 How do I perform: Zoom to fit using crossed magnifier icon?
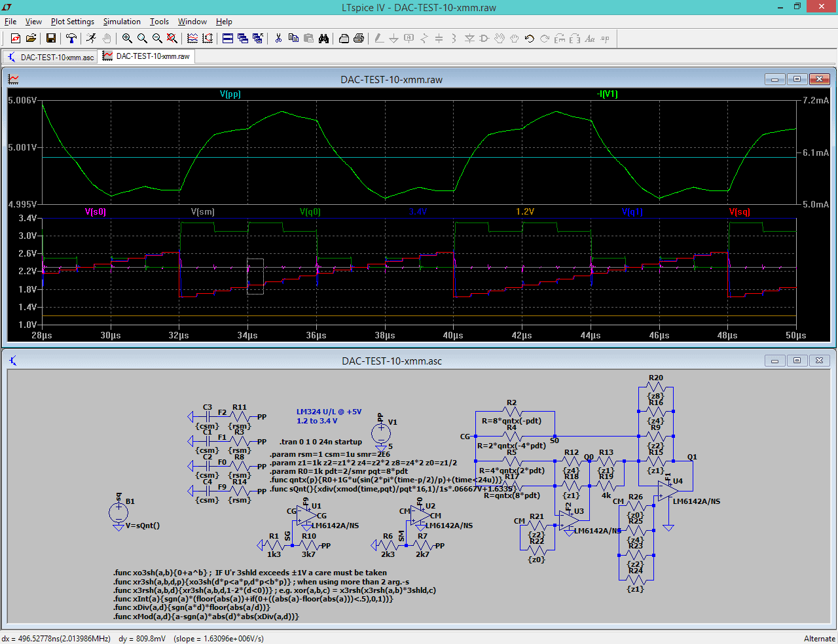[x=171, y=39]
